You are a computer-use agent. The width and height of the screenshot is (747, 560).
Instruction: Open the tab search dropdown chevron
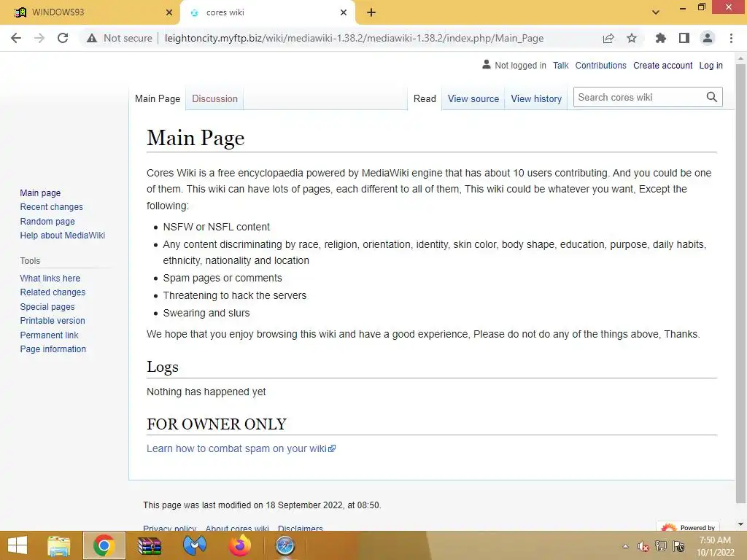point(656,12)
